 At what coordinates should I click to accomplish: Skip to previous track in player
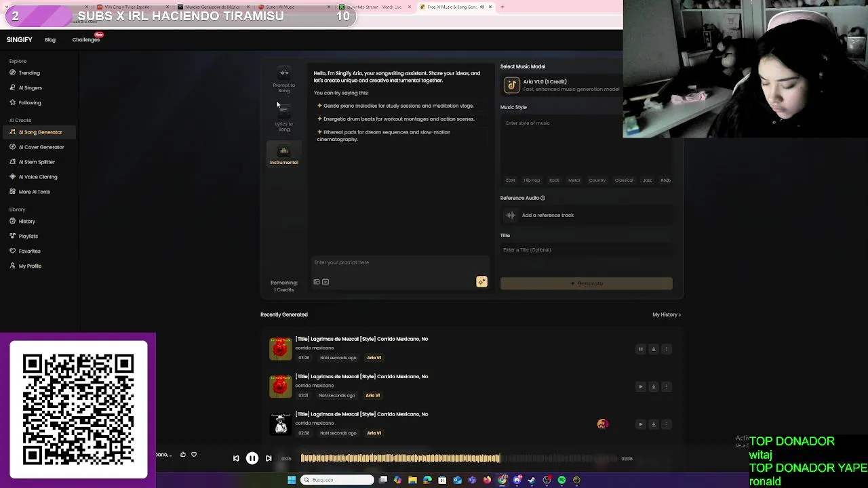(236, 459)
